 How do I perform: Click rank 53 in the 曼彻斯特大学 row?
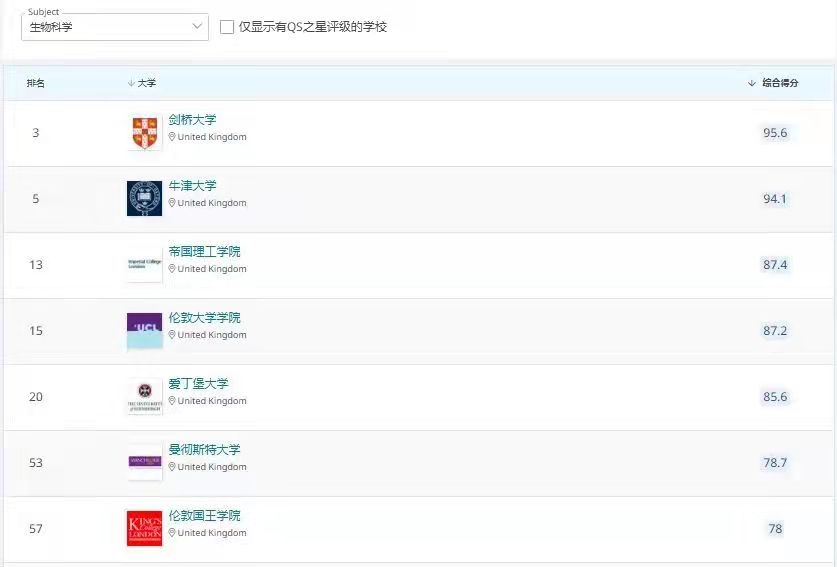(x=36, y=462)
